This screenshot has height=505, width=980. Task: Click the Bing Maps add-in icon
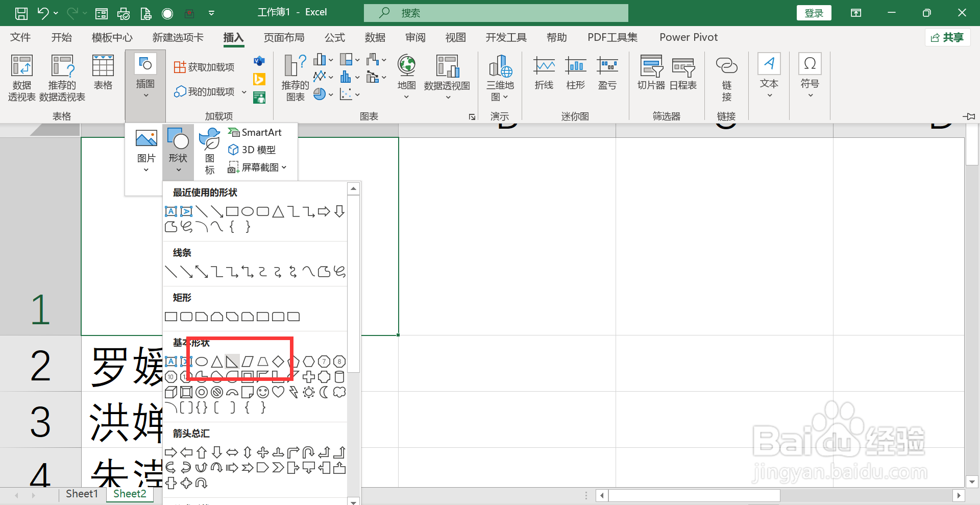[x=259, y=79]
